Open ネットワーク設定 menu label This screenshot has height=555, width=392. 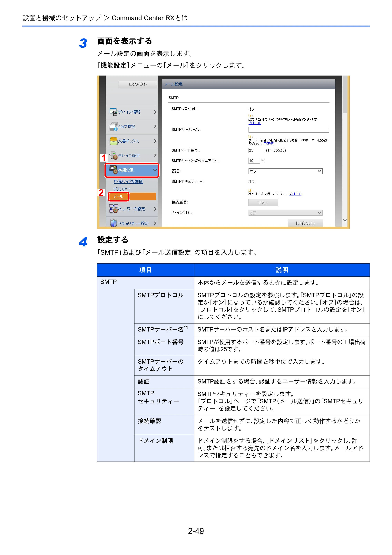[x=131, y=209]
